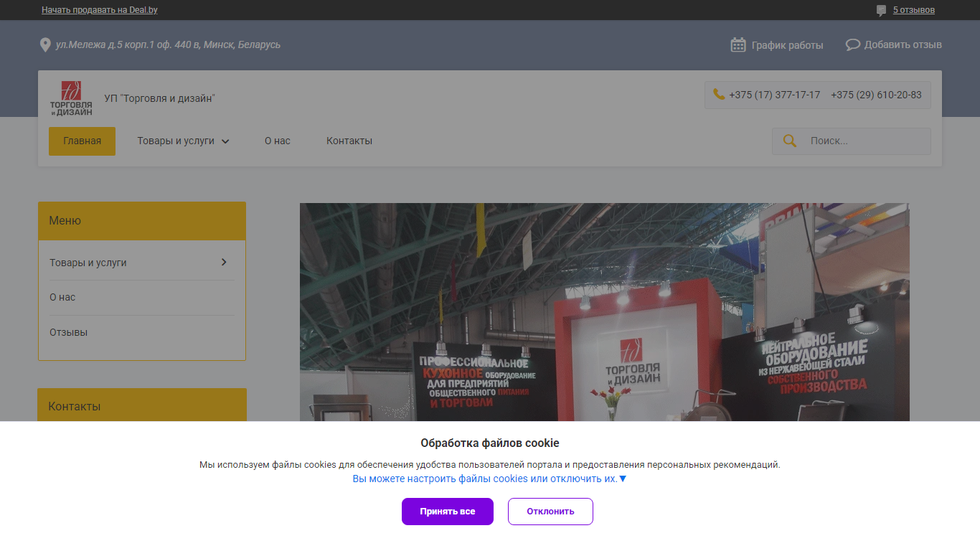980x551 pixels.
Task: Click the comment icon beside 5 отзывов
Action: (x=881, y=11)
